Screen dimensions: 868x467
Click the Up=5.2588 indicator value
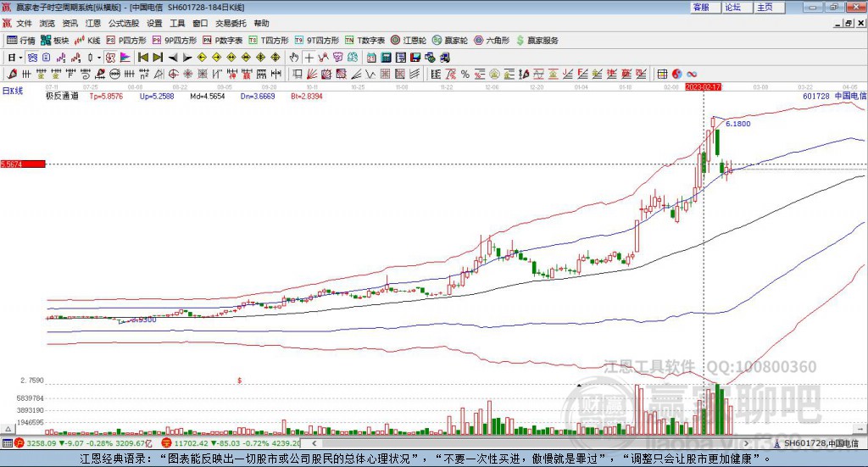[x=157, y=97]
